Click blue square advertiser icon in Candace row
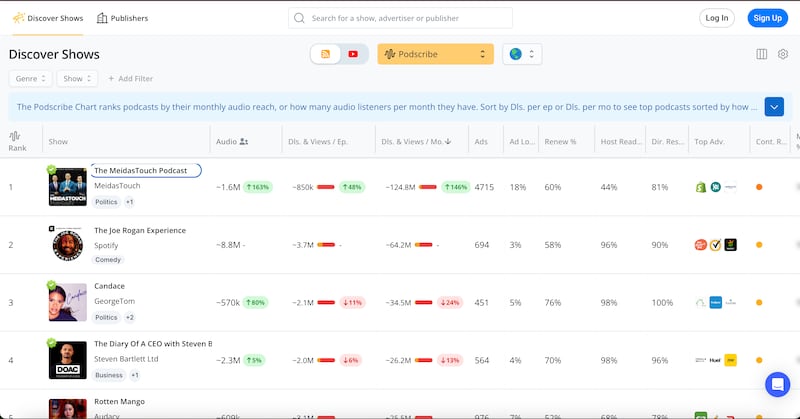Image resolution: width=800 pixels, height=419 pixels. (x=716, y=303)
